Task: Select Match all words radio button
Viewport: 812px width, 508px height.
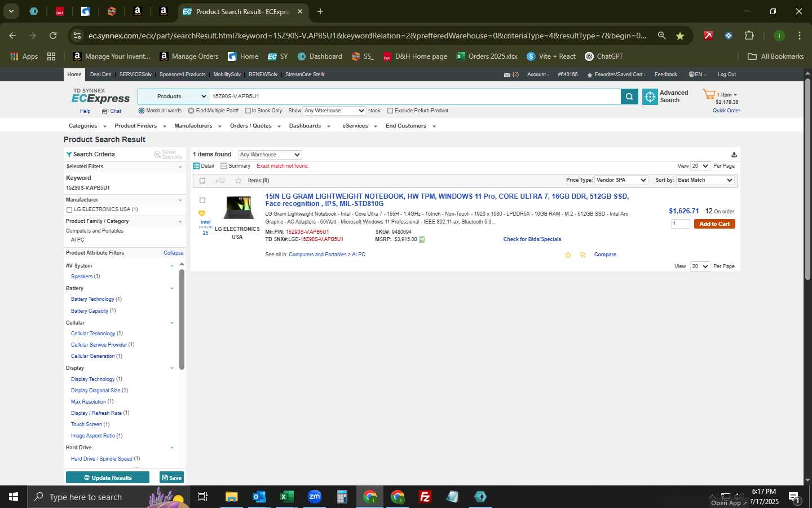Action: tap(142, 111)
